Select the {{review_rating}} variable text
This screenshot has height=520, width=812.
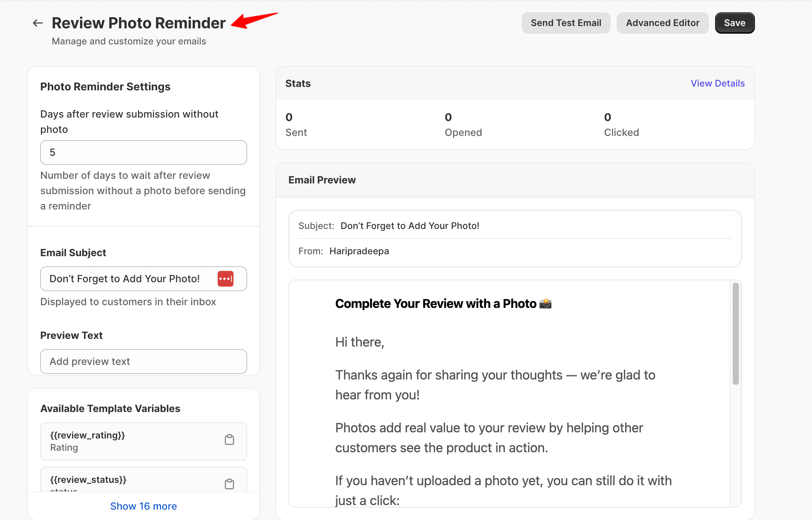click(x=88, y=435)
